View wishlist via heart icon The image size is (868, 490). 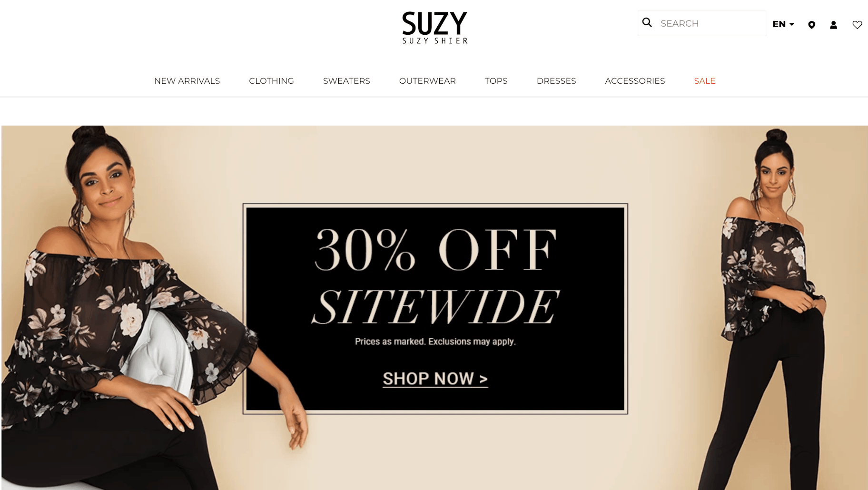857,25
